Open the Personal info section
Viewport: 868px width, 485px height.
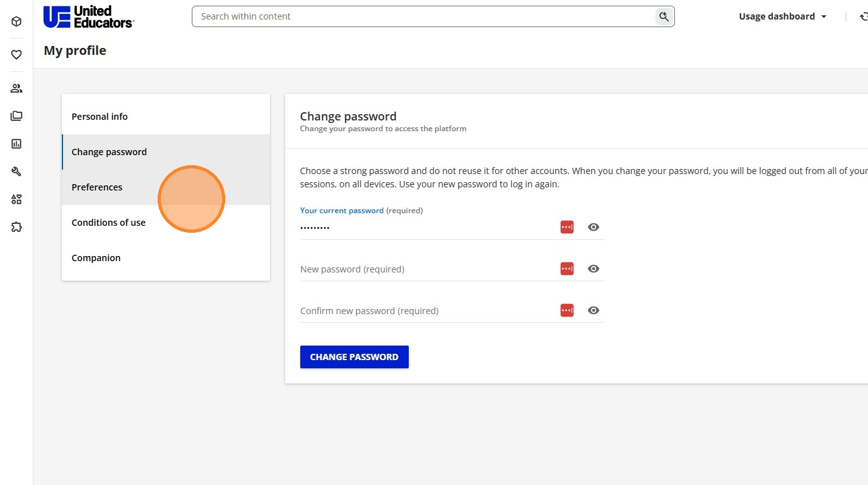pos(166,117)
